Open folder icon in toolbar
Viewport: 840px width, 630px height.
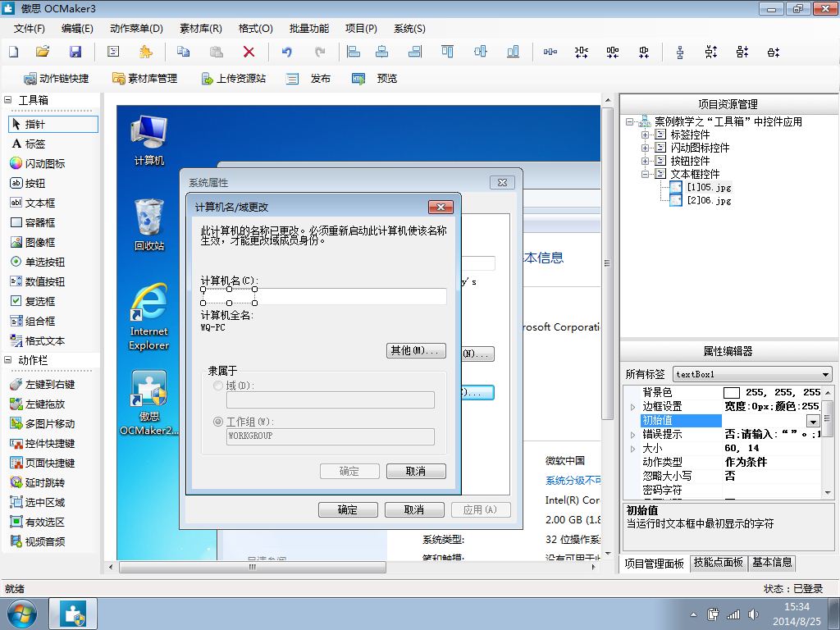tap(43, 52)
